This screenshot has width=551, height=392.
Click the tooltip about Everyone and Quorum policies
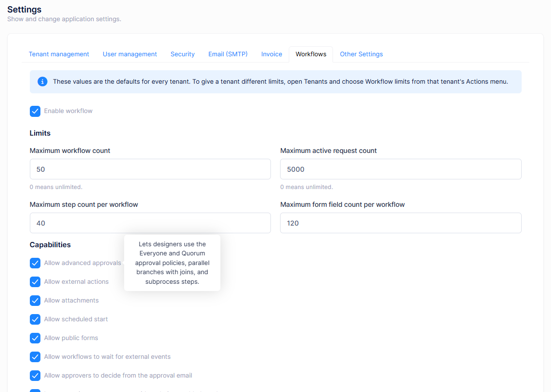(172, 263)
